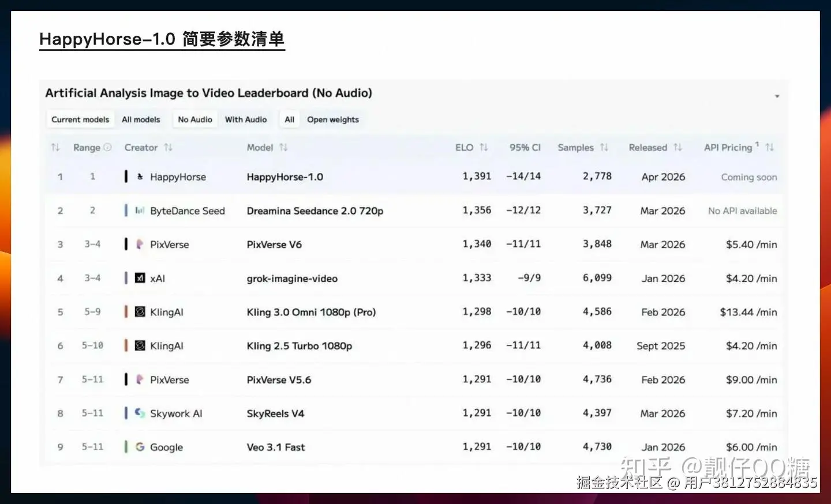
Task: Click the PixVerse logo beside PixVerse V6
Action: pyautogui.click(x=140, y=244)
